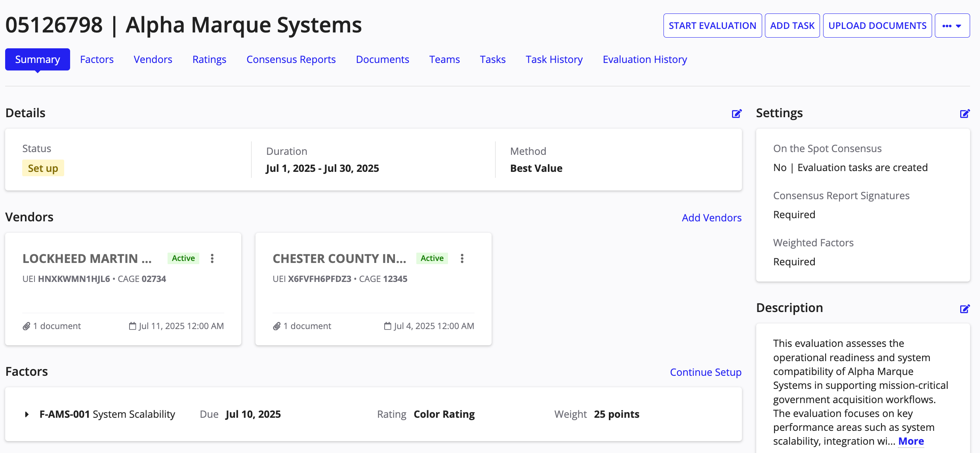The height and width of the screenshot is (453, 980).
Task: Click the Start Evaluation button
Action: tap(713, 26)
